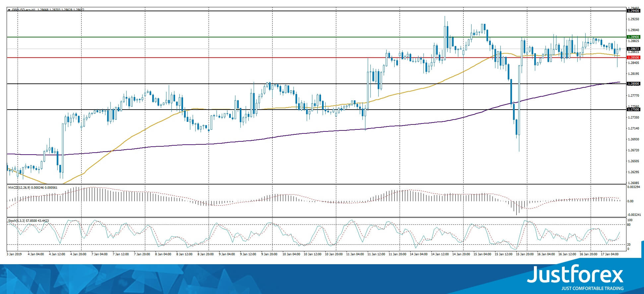
Task: Click the 1.26505 price scale value
Action: pos(633,161)
